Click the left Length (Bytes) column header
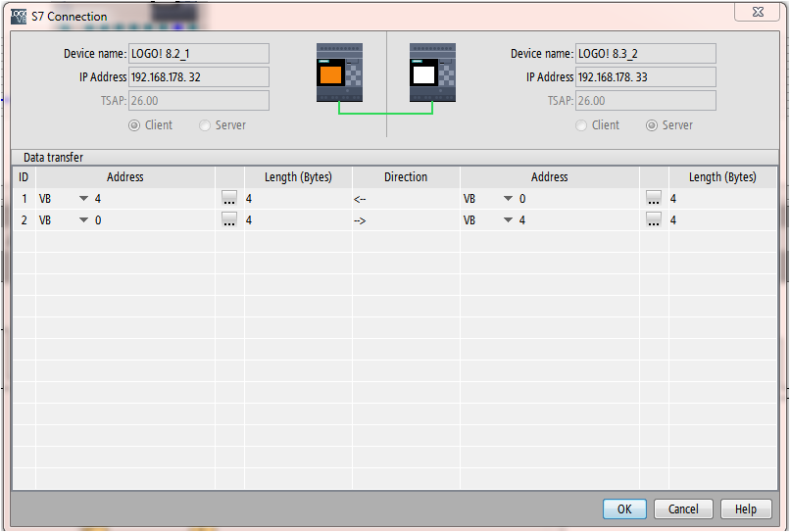The width and height of the screenshot is (790, 532). click(298, 176)
